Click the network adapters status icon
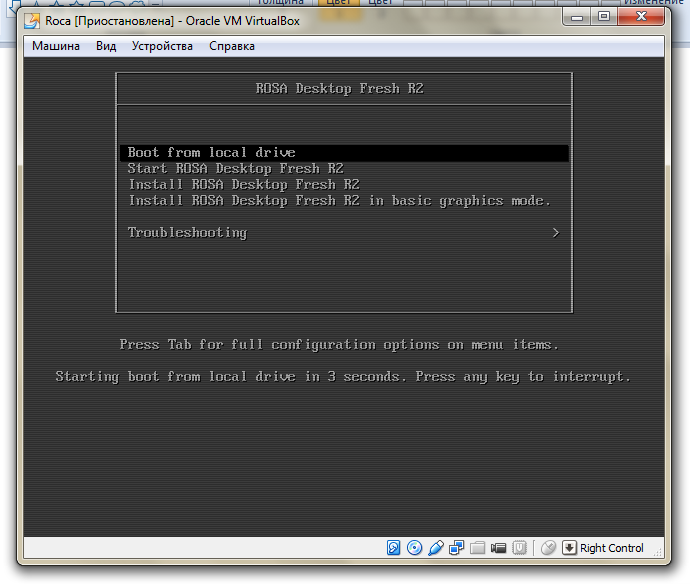 [457, 548]
